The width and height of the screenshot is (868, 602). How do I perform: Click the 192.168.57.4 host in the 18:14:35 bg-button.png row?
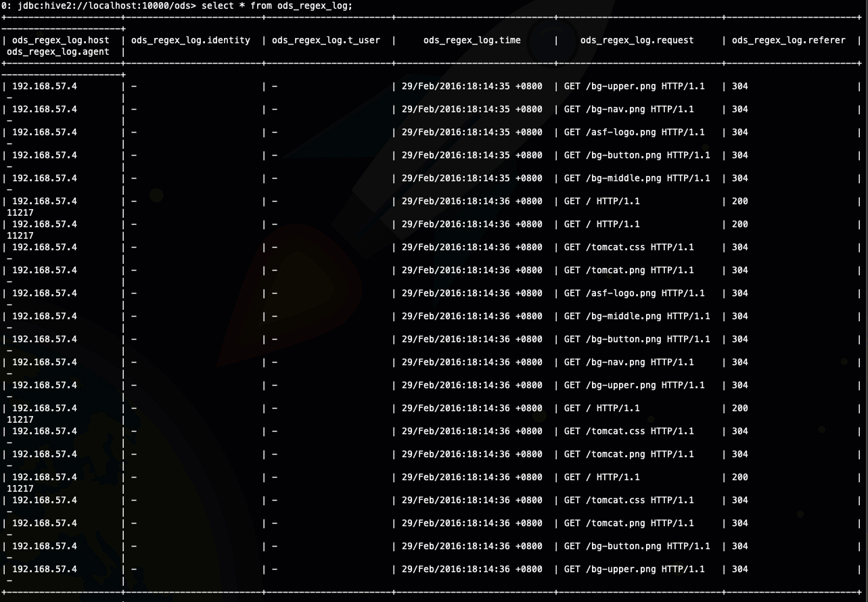(x=45, y=156)
